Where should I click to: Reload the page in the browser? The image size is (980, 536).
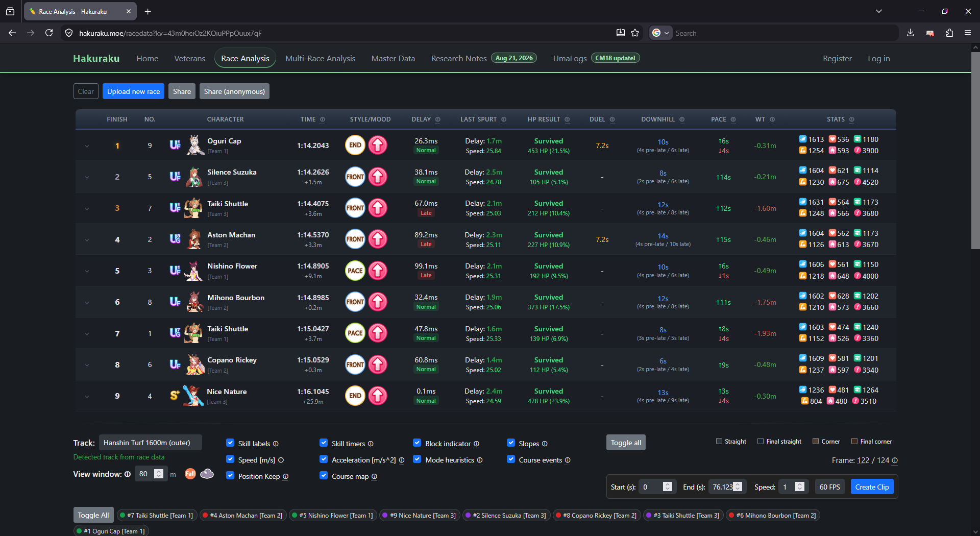tap(49, 33)
